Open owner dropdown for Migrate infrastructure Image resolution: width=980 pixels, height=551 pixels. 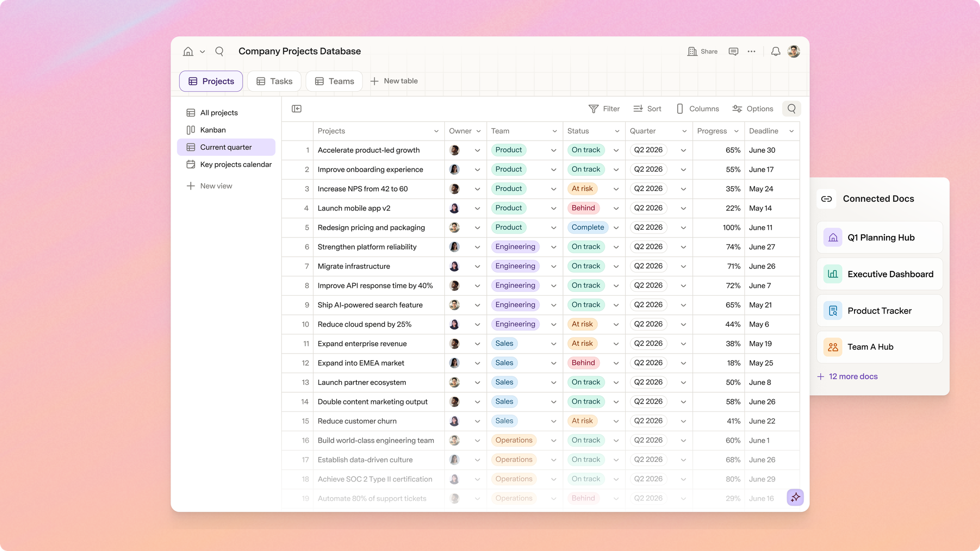click(x=477, y=266)
